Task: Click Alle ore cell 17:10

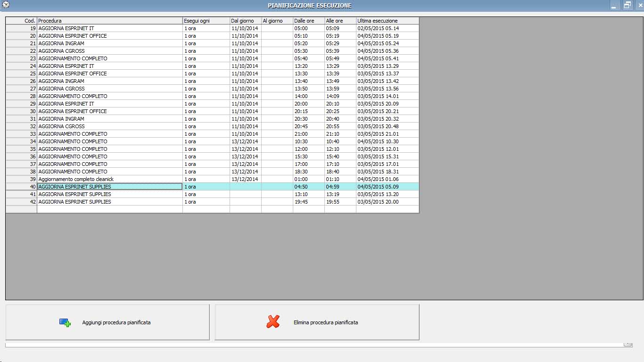Action: [340, 164]
